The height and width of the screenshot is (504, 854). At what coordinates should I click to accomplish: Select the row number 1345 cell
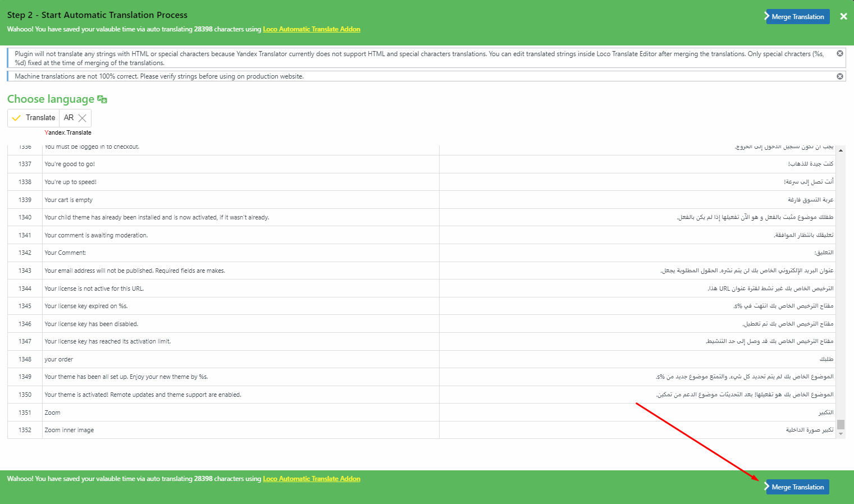[25, 306]
